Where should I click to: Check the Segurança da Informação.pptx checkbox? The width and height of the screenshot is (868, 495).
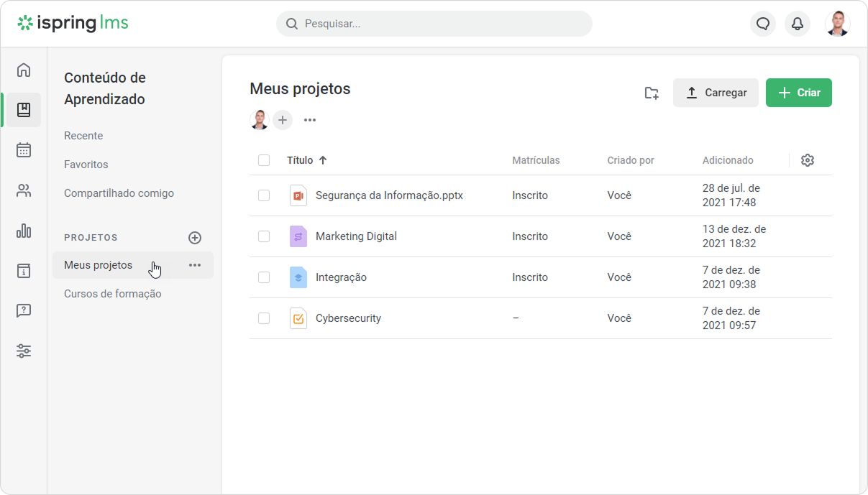pyautogui.click(x=264, y=195)
